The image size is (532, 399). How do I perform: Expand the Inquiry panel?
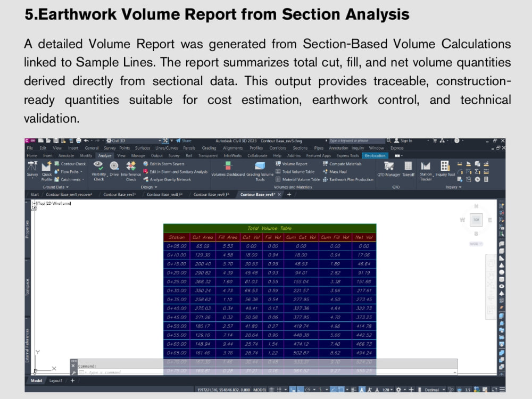[454, 187]
